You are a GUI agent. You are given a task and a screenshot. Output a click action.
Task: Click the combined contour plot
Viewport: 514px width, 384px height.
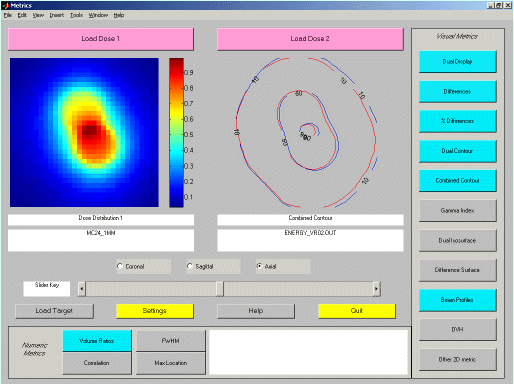(x=307, y=132)
